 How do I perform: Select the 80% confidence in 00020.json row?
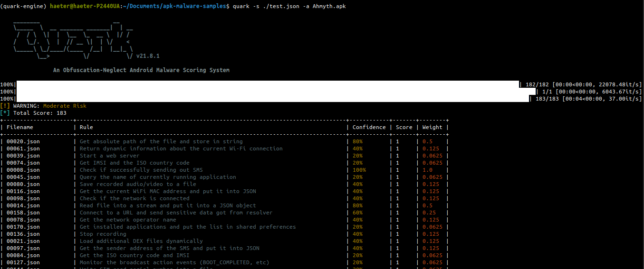[x=357, y=141]
